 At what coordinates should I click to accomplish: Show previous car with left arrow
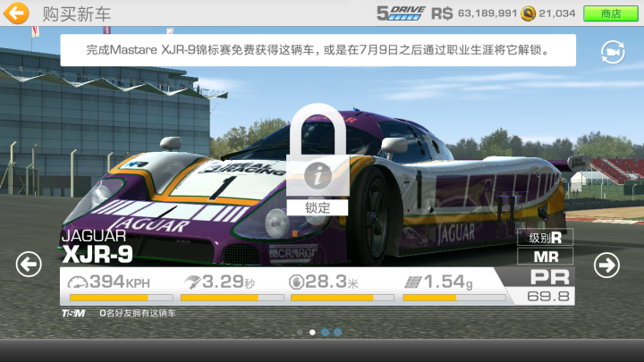[29, 265]
